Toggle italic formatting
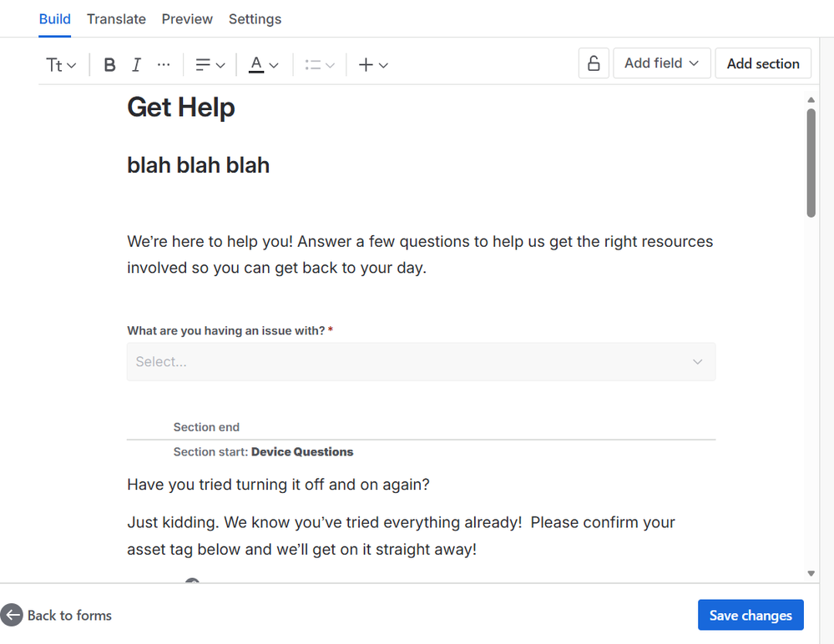 [x=137, y=65]
